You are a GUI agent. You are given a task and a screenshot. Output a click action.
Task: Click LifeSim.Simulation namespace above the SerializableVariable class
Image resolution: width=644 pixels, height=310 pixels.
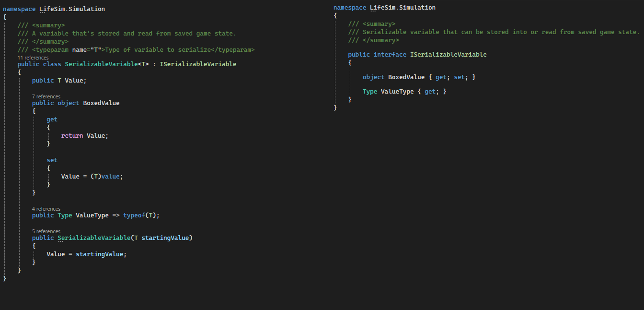pos(72,9)
